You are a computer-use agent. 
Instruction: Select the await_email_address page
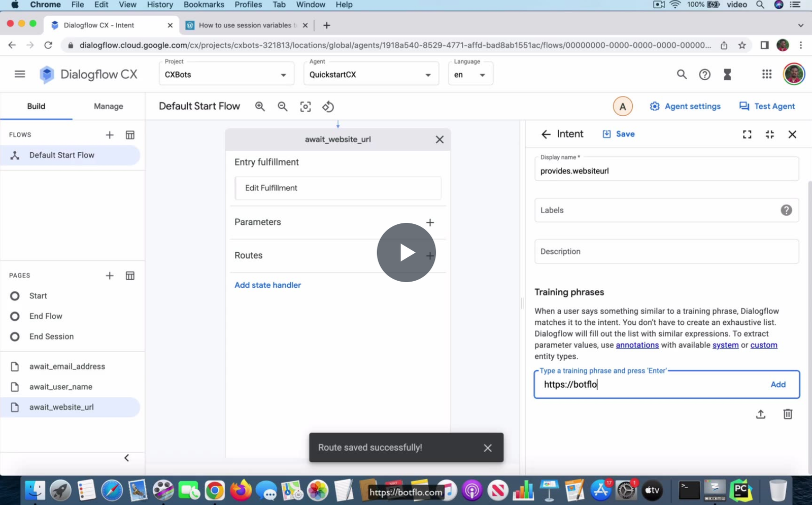coord(67,366)
